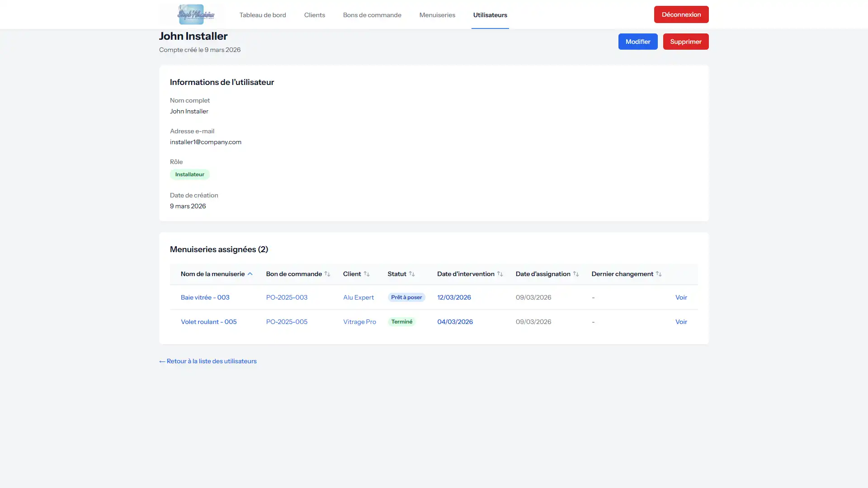Viewport: 868px width, 488px height.
Task: Return to the users list link
Action: pyautogui.click(x=208, y=361)
